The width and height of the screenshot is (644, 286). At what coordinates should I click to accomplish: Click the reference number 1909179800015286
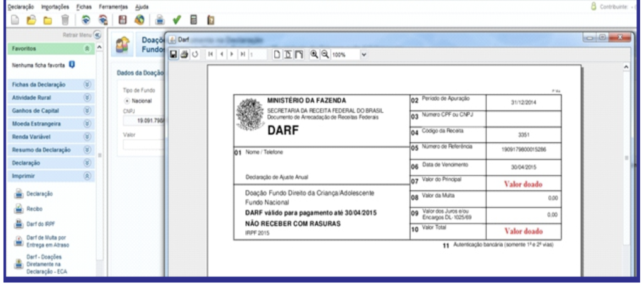(524, 150)
